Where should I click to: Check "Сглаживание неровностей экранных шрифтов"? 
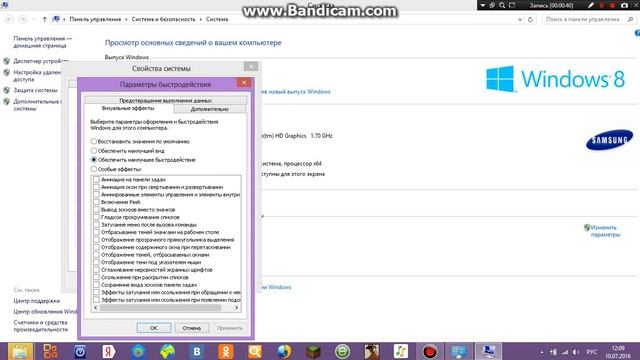click(96, 269)
